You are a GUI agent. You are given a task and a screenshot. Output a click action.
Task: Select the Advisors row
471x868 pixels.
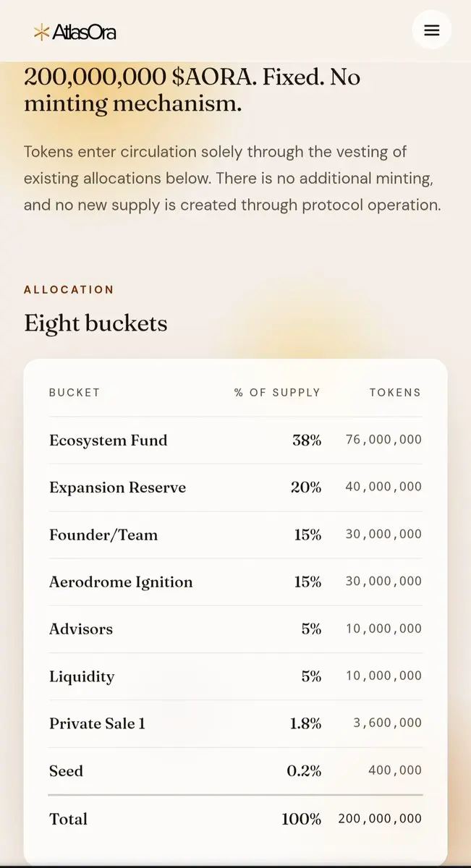tap(236, 629)
